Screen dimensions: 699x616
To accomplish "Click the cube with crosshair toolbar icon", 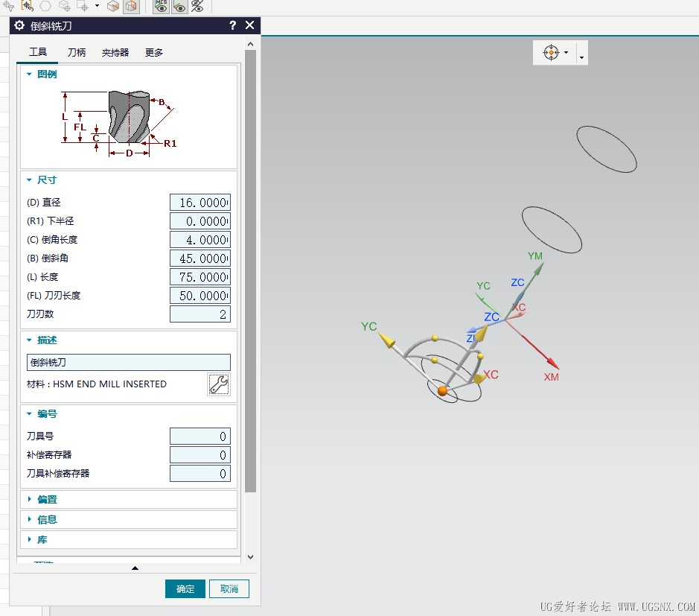I will pyautogui.click(x=65, y=6).
